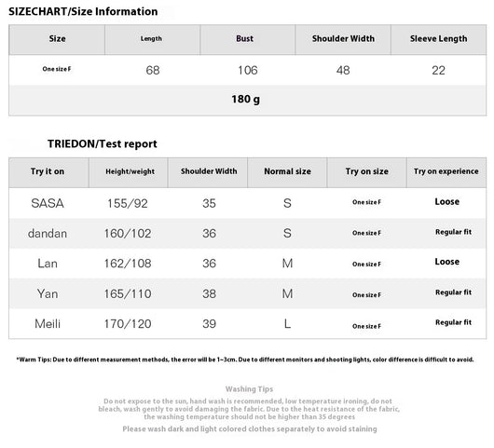Select Meili's normal size L

coord(287,324)
